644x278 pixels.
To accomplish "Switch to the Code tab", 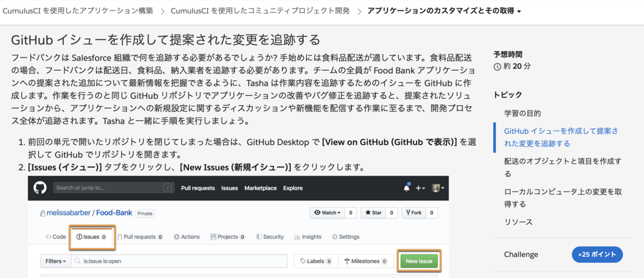I will click(56, 237).
